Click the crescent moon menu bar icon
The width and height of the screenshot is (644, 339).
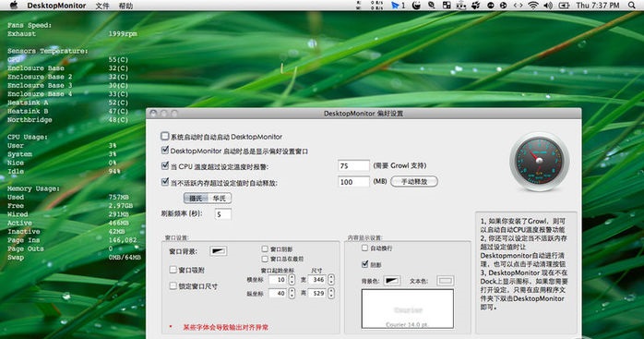[416, 6]
